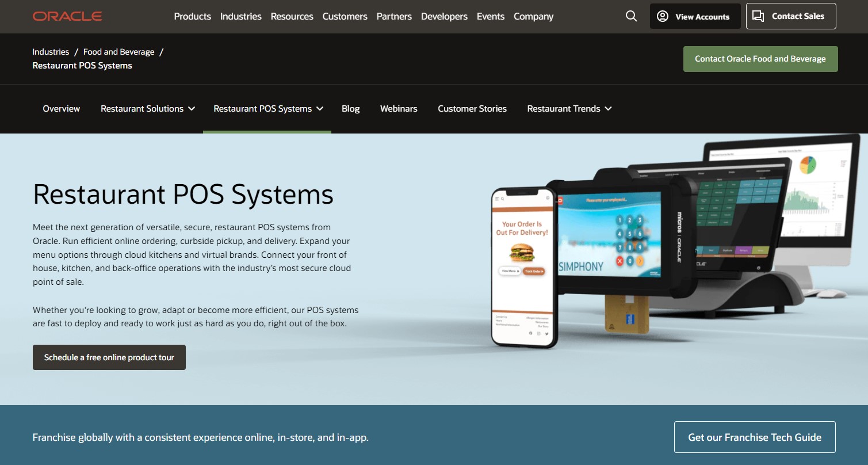Click the payment card under the POS terminal
Viewport: 868px width, 465px height.
click(626, 314)
